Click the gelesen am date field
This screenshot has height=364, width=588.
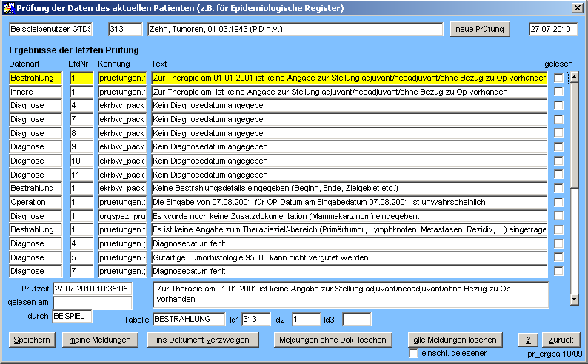point(92,303)
